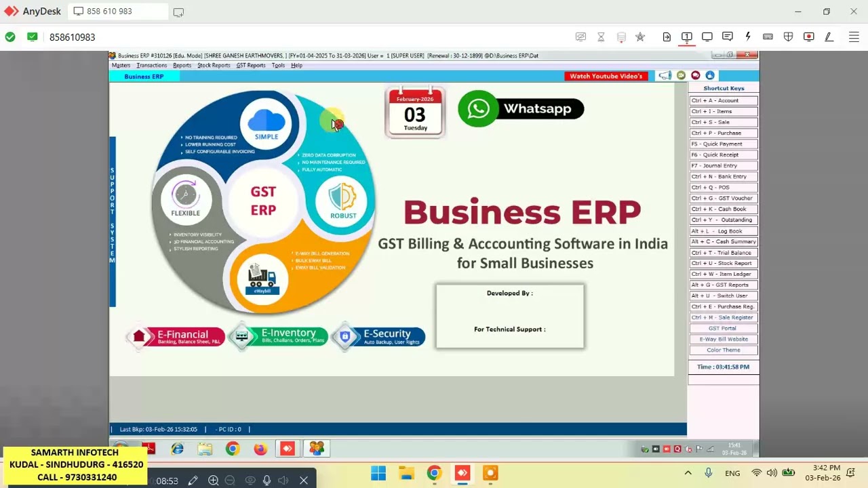Click Ctrl + Y - Outstanding shortcut
This screenshot has height=488, width=868.
coord(724,220)
